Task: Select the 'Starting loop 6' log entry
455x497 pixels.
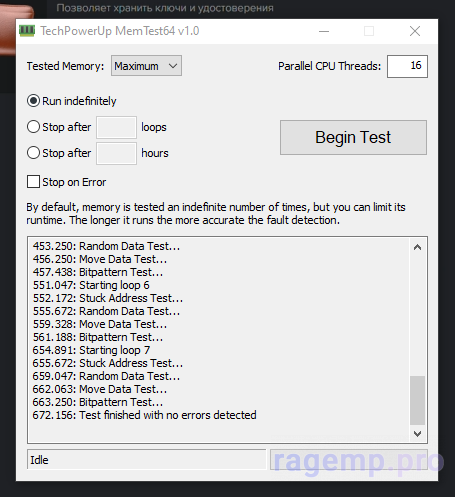Action: coord(91,285)
